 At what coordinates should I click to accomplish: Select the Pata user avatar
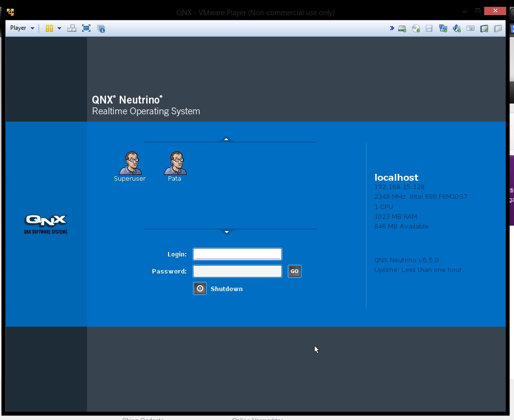coord(175,164)
